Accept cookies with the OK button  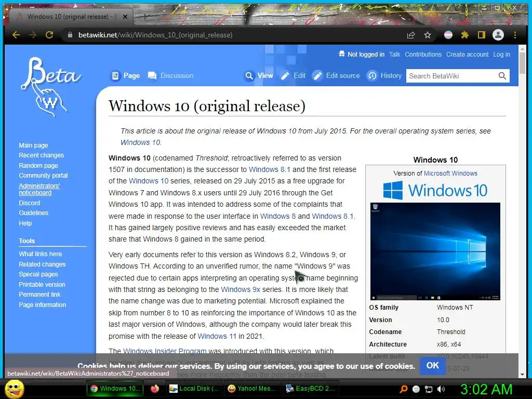pos(433,366)
